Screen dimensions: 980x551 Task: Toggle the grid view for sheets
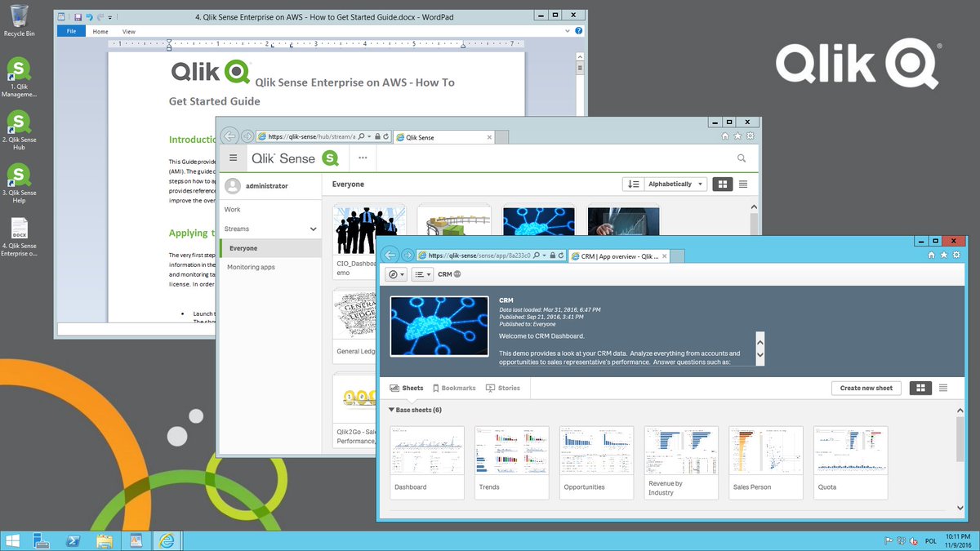click(x=920, y=388)
